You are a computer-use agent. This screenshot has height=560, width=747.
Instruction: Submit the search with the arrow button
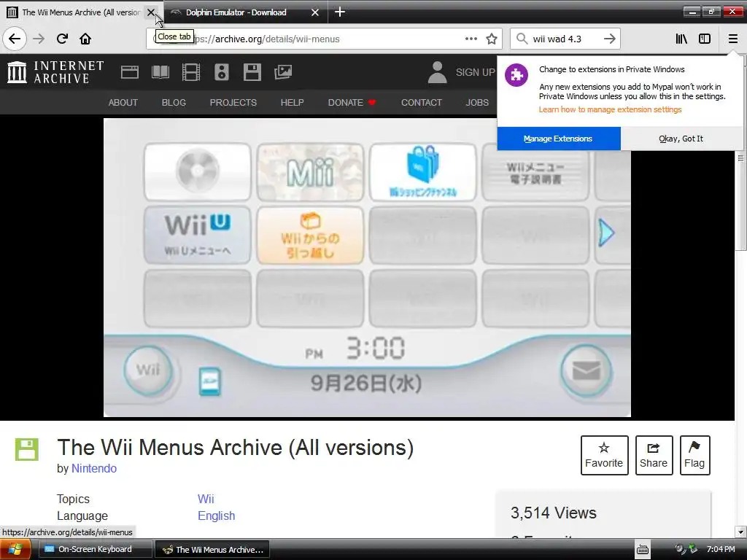(609, 39)
